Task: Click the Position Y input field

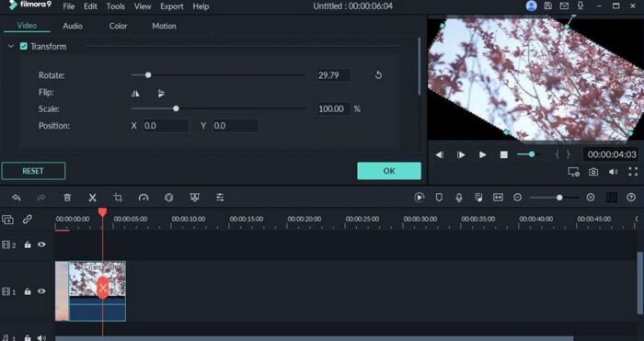Action: click(236, 126)
